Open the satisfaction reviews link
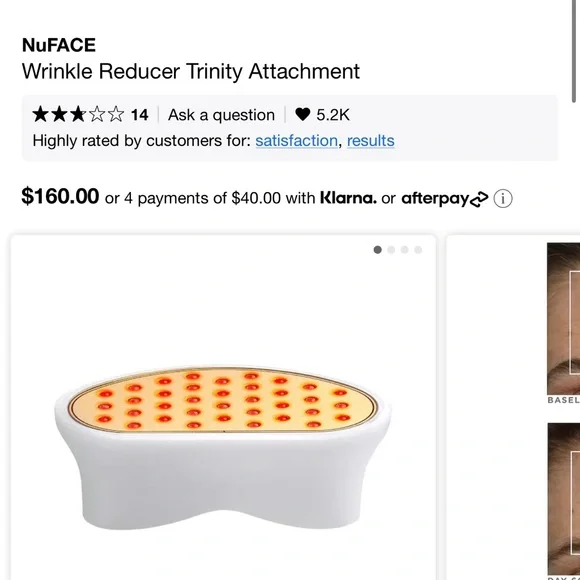The height and width of the screenshot is (580, 580). [296, 141]
